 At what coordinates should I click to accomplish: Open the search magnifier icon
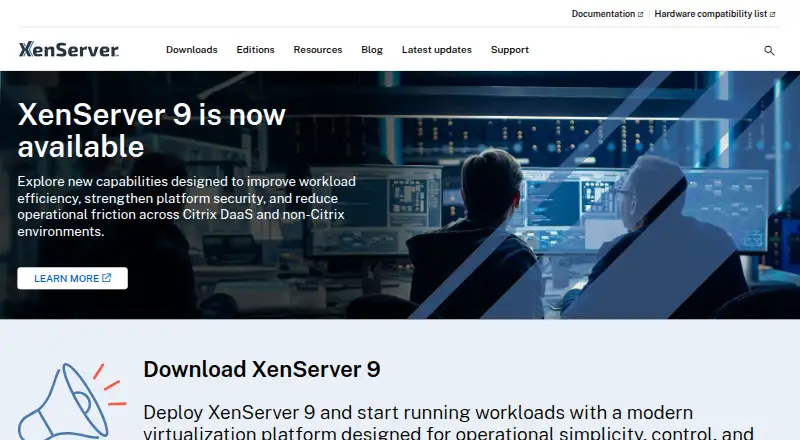point(769,50)
